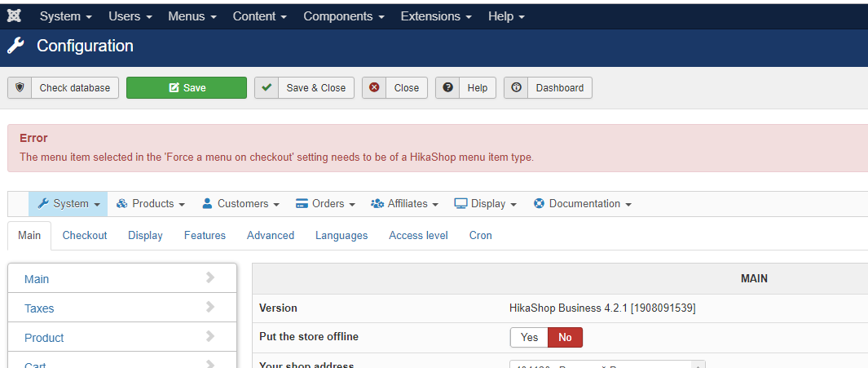The height and width of the screenshot is (368, 868).
Task: Click the shield icon on Check database
Action: tap(20, 87)
